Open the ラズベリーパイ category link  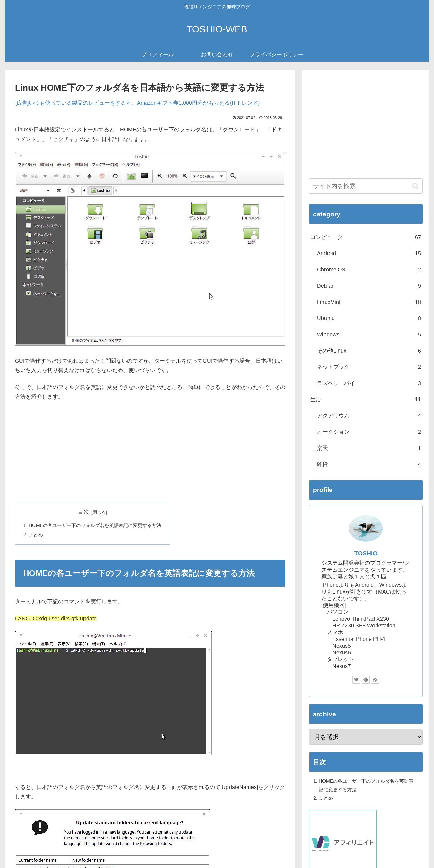tap(369, 383)
